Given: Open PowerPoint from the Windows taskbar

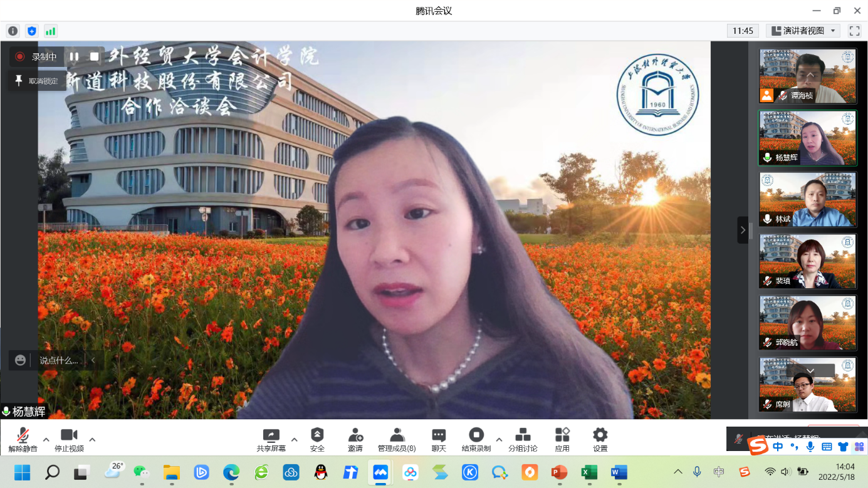Looking at the screenshot, I should coord(559,472).
